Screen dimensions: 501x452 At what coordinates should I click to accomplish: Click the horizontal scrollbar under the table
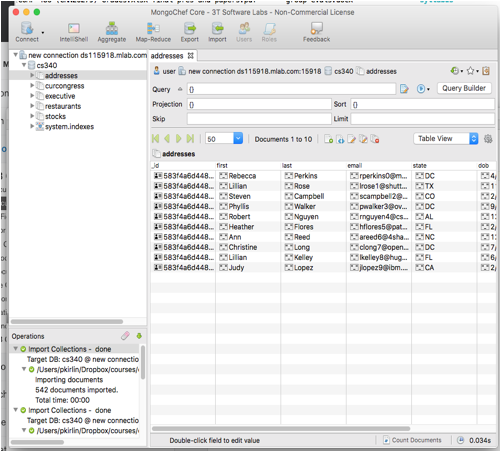click(281, 428)
